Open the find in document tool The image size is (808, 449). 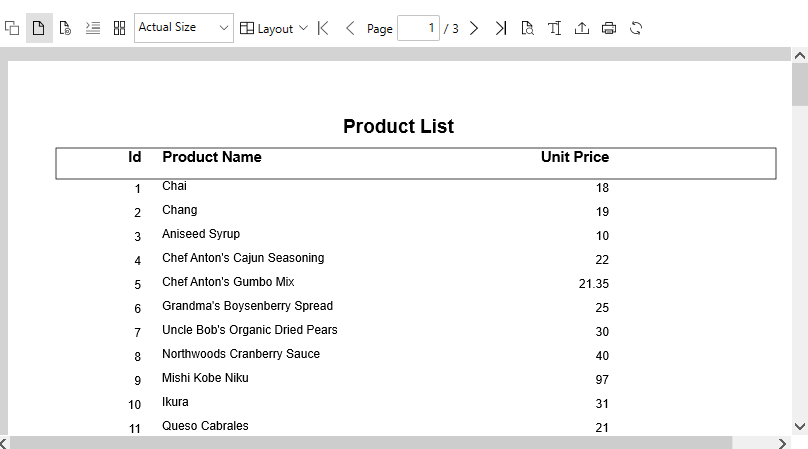[x=528, y=28]
